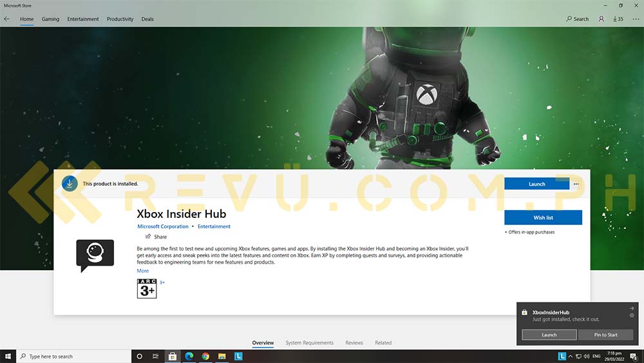
Task: Click the taskbar search box
Action: pyautogui.click(x=74, y=357)
